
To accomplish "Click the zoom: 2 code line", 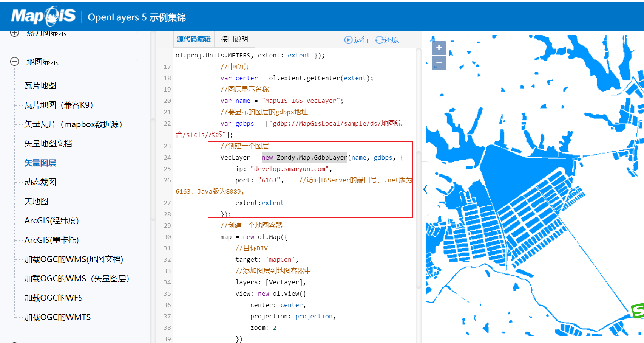I will pos(263,327).
